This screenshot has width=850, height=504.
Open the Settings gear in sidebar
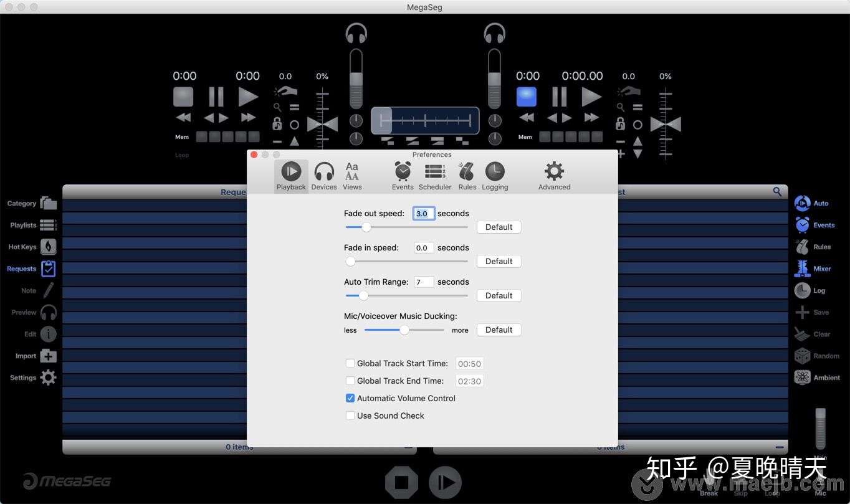pyautogui.click(x=49, y=378)
